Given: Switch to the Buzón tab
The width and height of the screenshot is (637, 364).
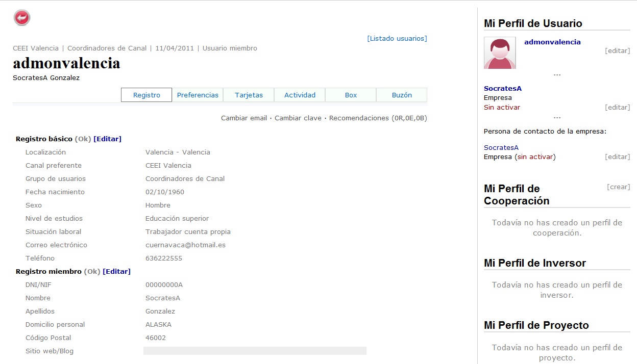Looking at the screenshot, I should [402, 95].
